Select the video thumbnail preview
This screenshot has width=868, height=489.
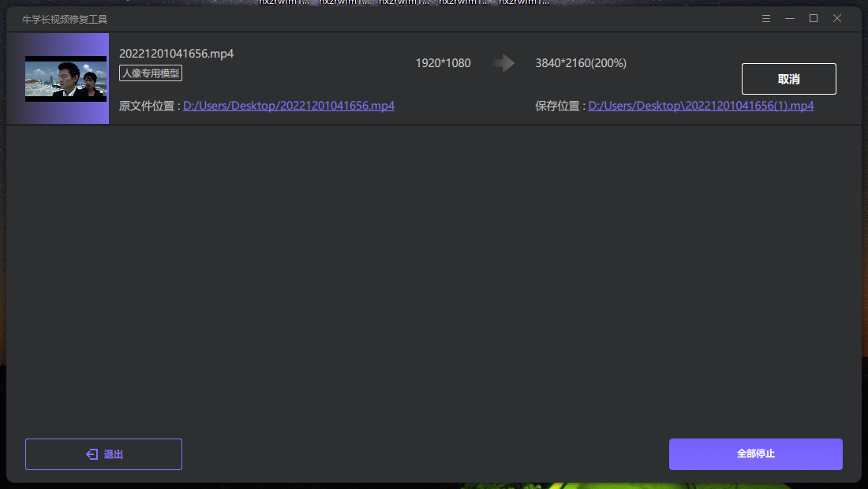click(x=65, y=79)
